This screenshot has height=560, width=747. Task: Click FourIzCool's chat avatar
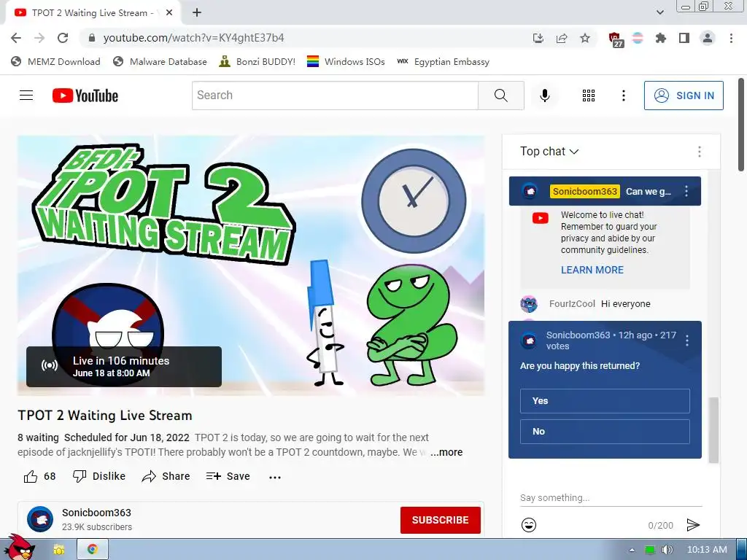click(x=529, y=304)
